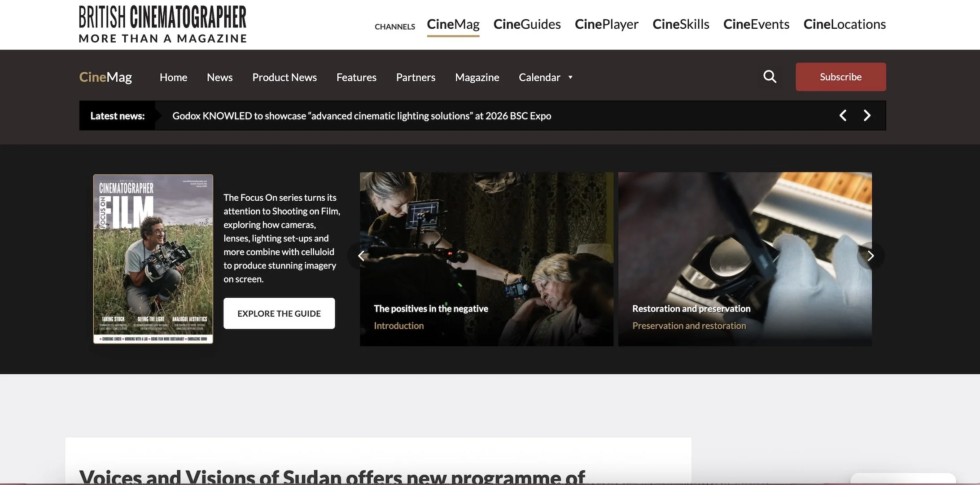Show next latest news headline

(867, 116)
